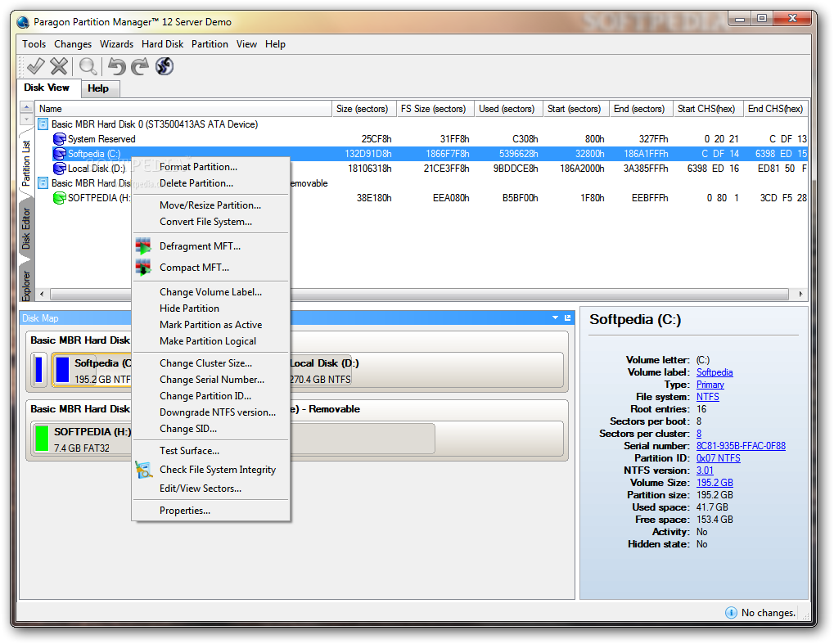Screen dimensions: 834x644
Task: Apply pending changes with checkmark icon
Action: (x=36, y=66)
